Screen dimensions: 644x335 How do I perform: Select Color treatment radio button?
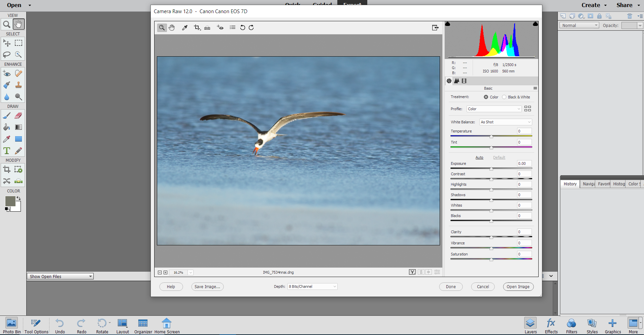tap(486, 97)
